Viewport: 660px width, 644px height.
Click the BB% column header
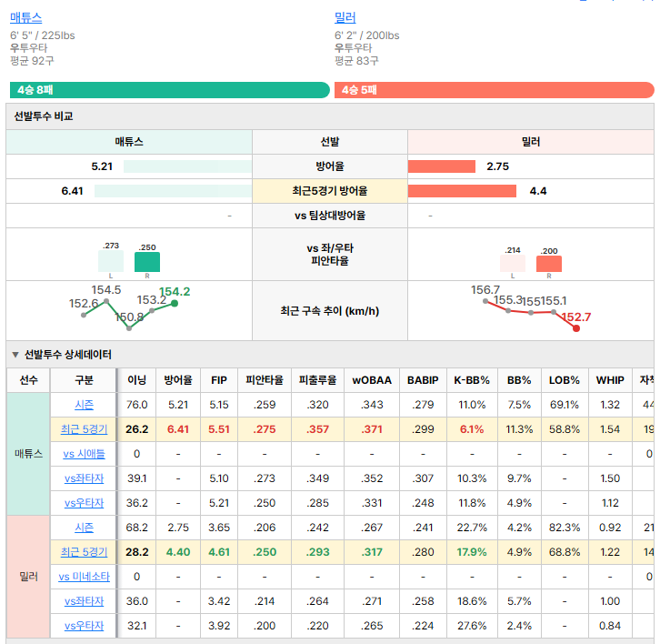point(519,380)
